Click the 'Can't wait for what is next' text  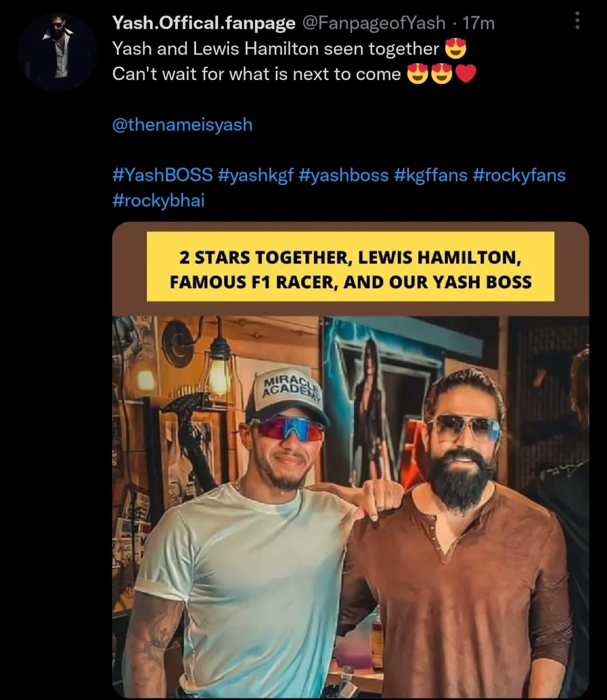[x=256, y=74]
